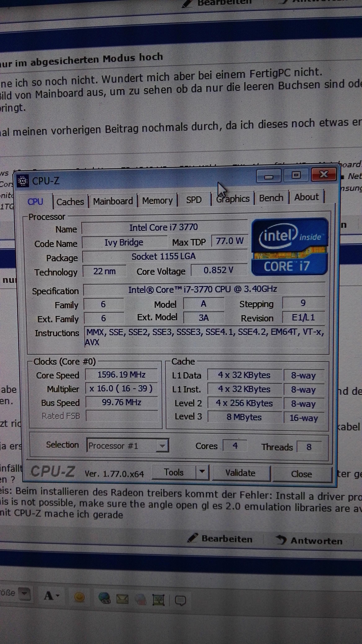
Task: Switch to the Memory tab
Action: 157,201
